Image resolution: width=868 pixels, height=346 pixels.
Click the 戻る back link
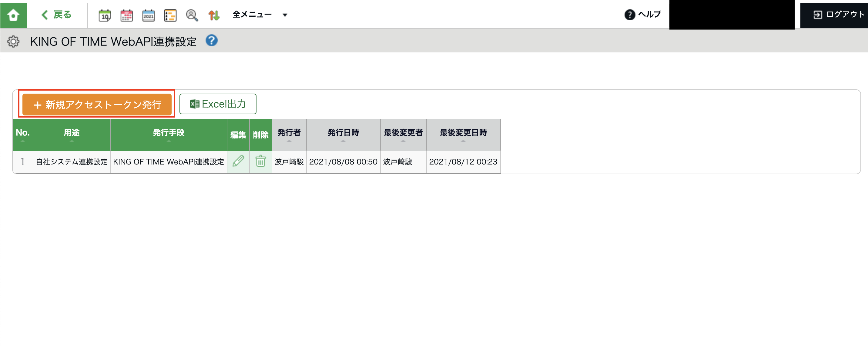point(57,15)
